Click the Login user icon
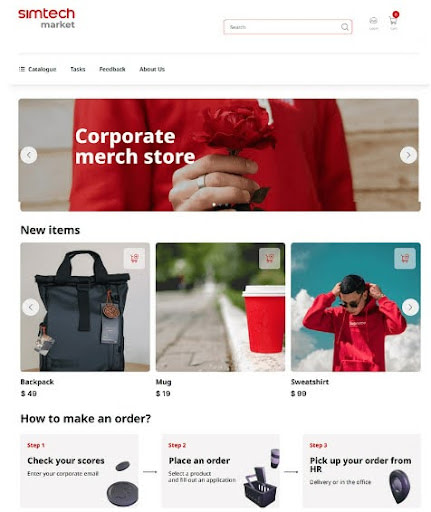This screenshot has height=512, width=431. [x=373, y=21]
